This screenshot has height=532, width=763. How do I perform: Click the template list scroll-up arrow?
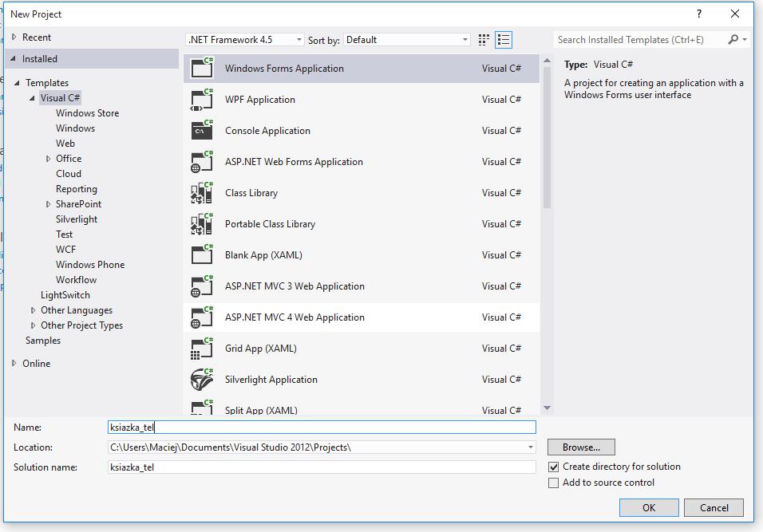pos(547,61)
